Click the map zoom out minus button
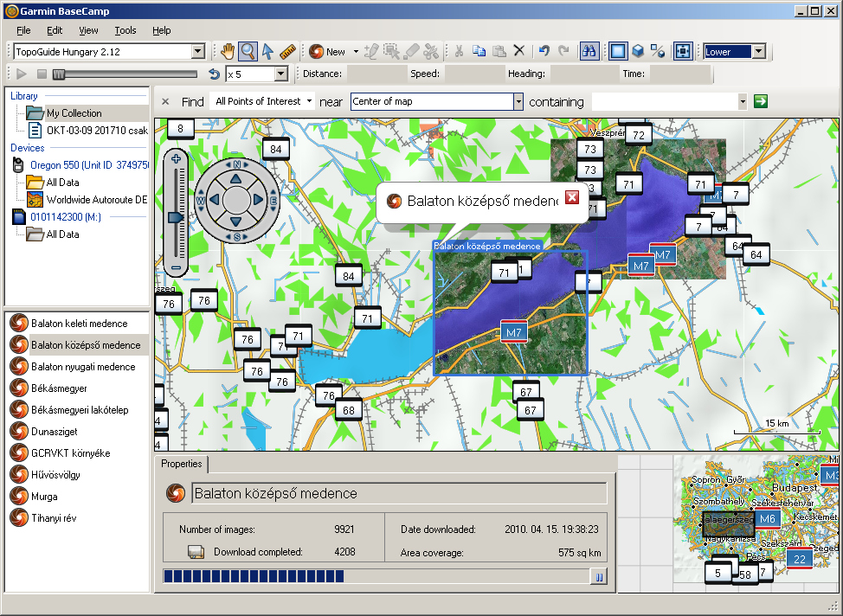 (176, 267)
